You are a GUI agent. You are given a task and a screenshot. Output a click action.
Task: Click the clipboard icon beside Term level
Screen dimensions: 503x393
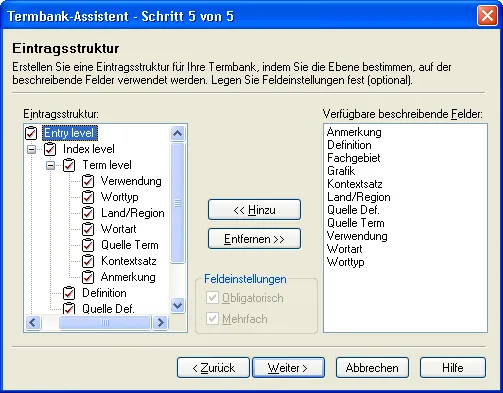[x=69, y=165]
